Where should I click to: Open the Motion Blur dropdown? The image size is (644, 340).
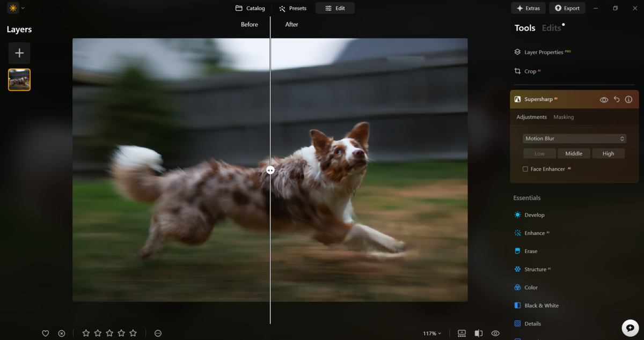[x=574, y=138]
